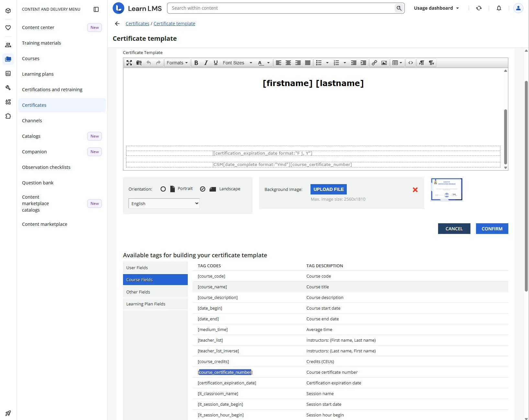The width and height of the screenshot is (529, 420).
Task: Switch to Other Fields tab
Action: coord(155,292)
